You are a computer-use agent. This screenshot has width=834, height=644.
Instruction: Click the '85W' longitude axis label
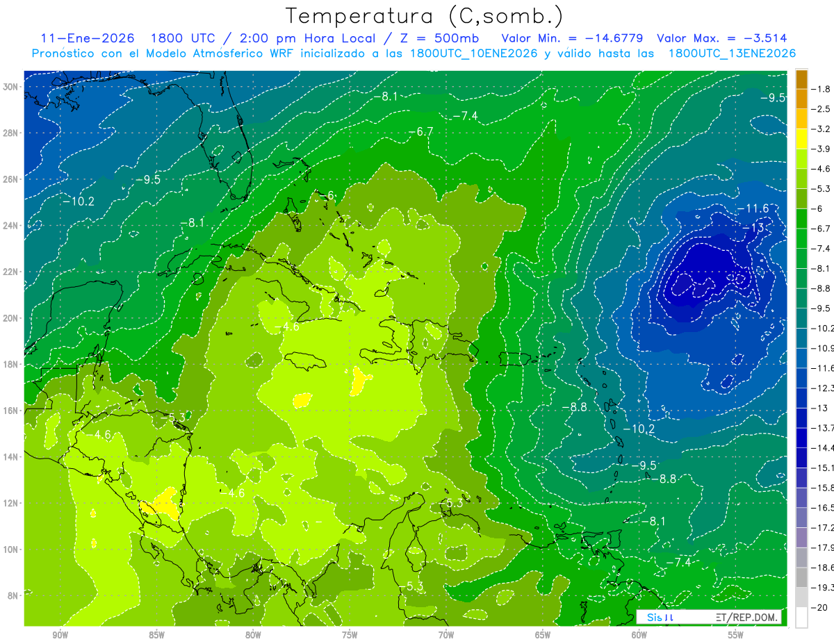pyautogui.click(x=156, y=635)
